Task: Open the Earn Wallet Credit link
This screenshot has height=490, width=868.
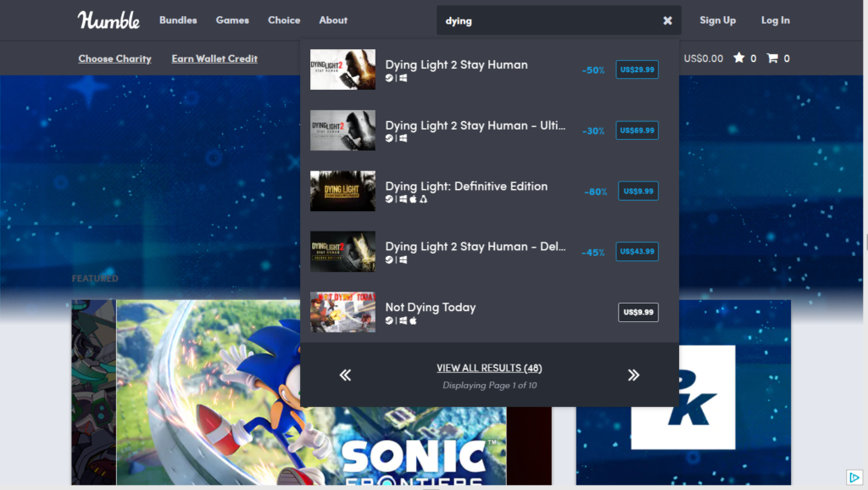Action: pyautogui.click(x=214, y=58)
